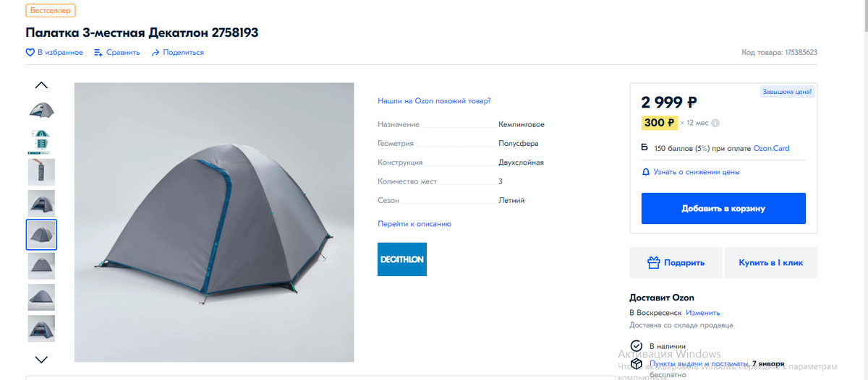Image resolution: width=868 pixels, height=380 pixels.
Task: Select the first tent thumbnail
Action: click(x=41, y=110)
